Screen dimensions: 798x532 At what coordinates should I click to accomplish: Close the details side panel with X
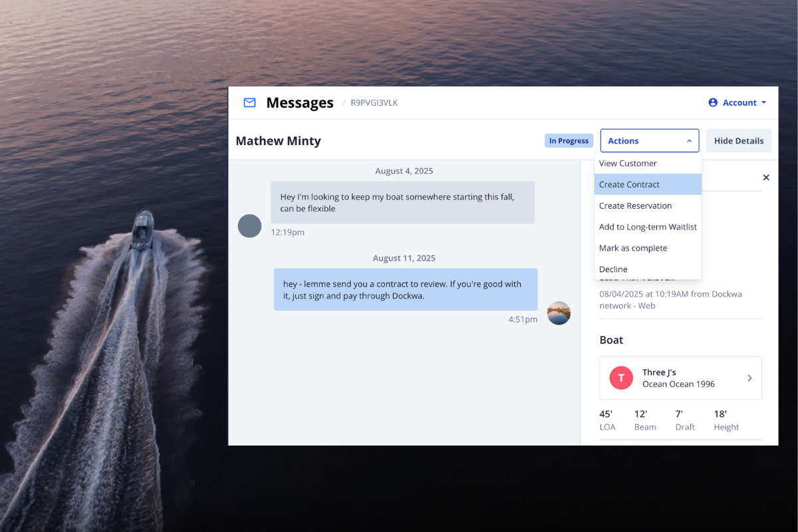[766, 178]
